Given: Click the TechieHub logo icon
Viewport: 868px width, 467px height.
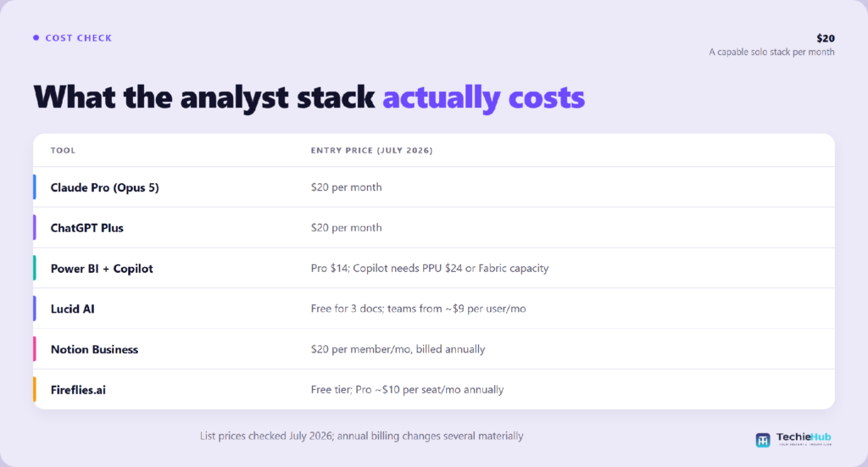Looking at the screenshot, I should [763, 440].
